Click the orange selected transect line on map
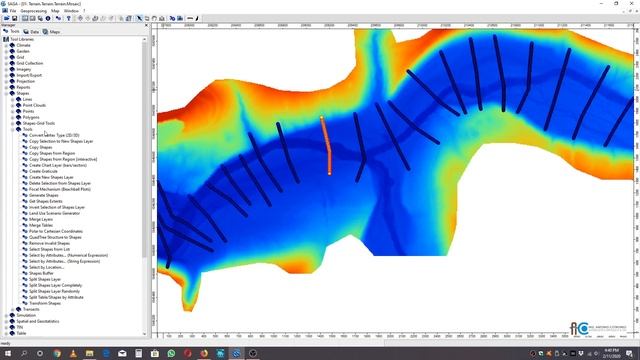This screenshot has width=640, height=360. [328, 147]
